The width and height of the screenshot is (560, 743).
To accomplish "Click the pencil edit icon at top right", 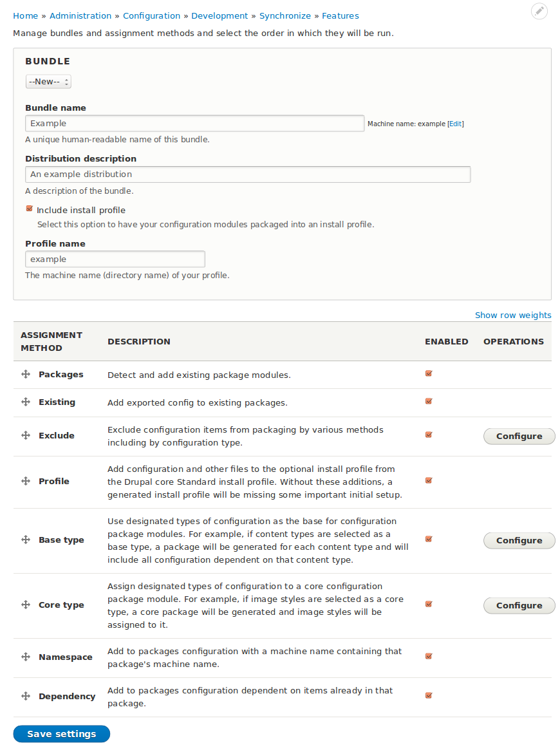I will 539,11.
